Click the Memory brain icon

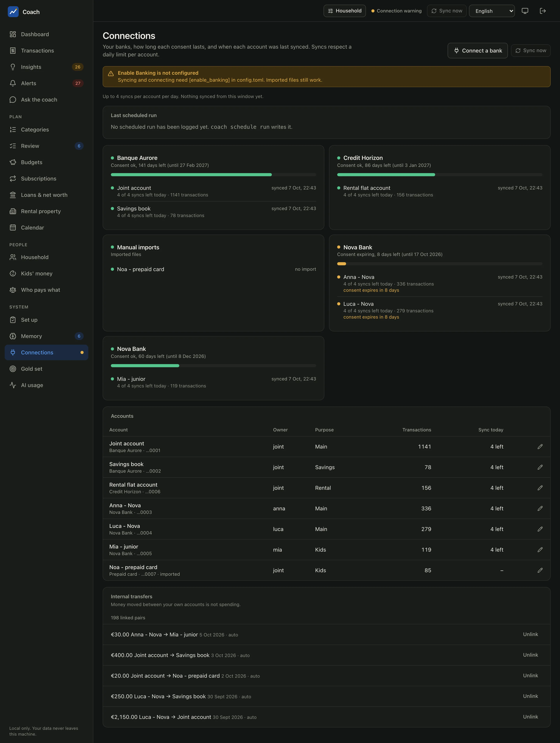[13, 336]
